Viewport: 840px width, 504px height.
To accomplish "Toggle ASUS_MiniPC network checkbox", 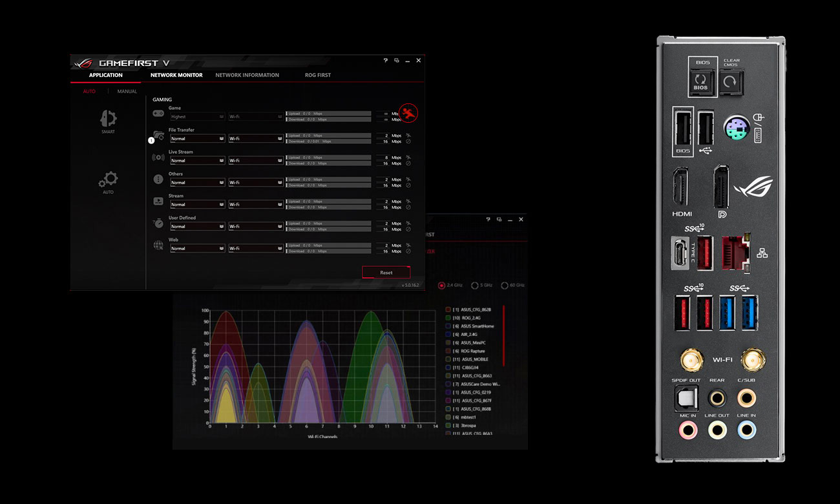I will (448, 342).
